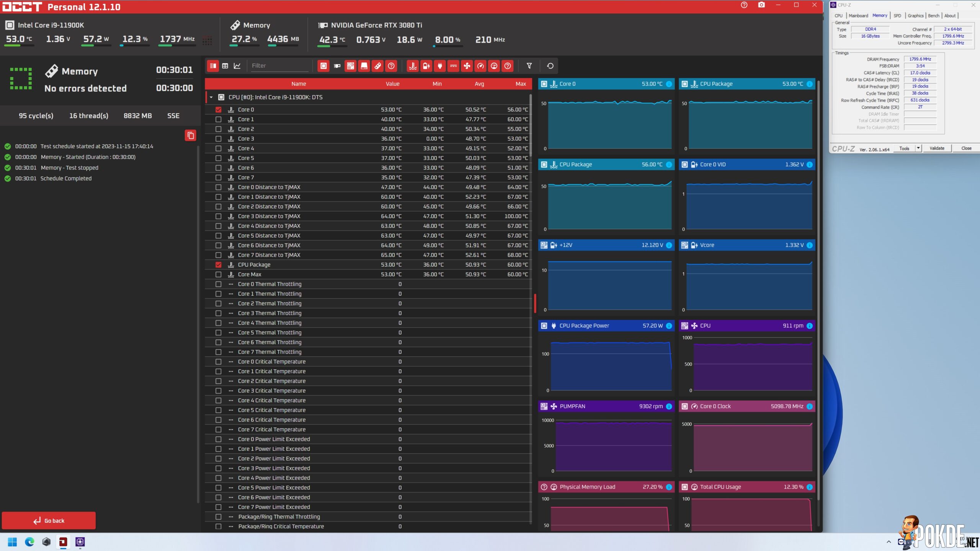Reset sensor min/max values with the refresh icon
This screenshot has width=980, height=551.
pyautogui.click(x=550, y=66)
